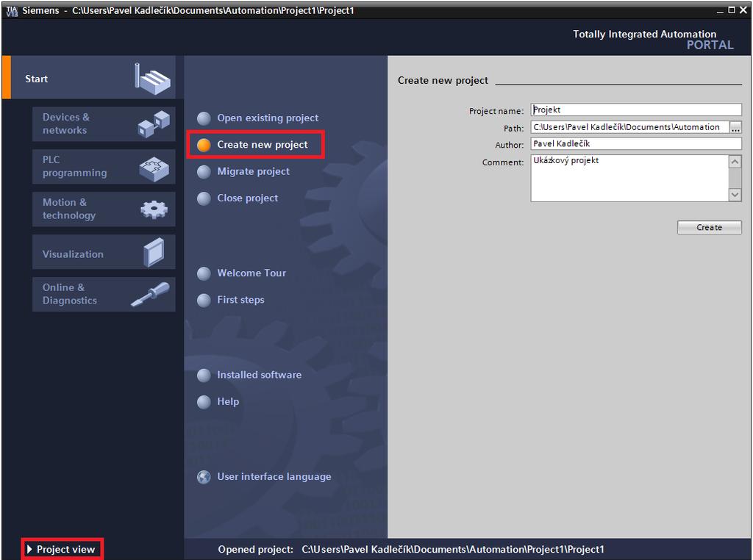753x560 pixels.
Task: Click the bullet beside First steps
Action: 204,300
